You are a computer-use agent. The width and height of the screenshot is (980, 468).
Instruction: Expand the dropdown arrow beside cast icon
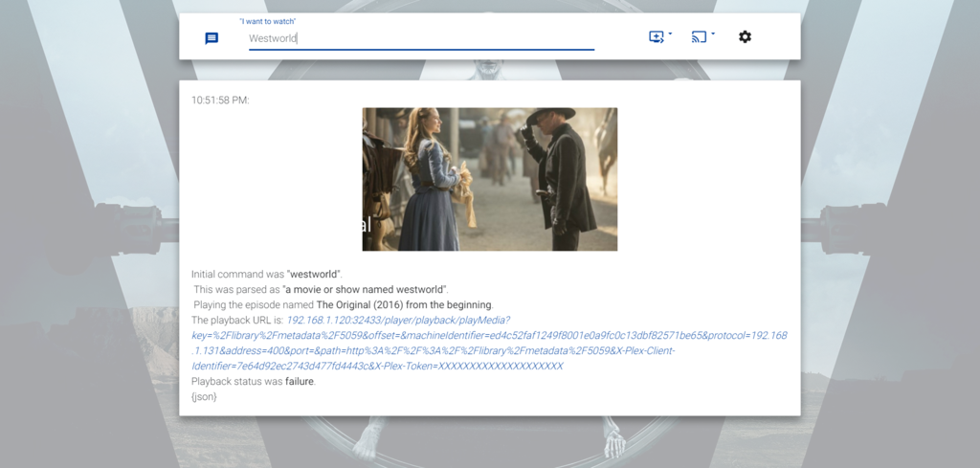713,33
